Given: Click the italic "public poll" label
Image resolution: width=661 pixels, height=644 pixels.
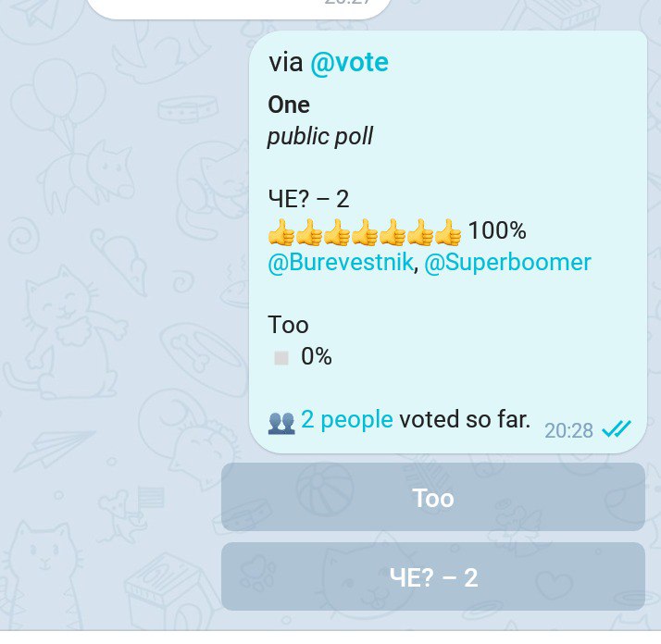Looking at the screenshot, I should pyautogui.click(x=320, y=138).
